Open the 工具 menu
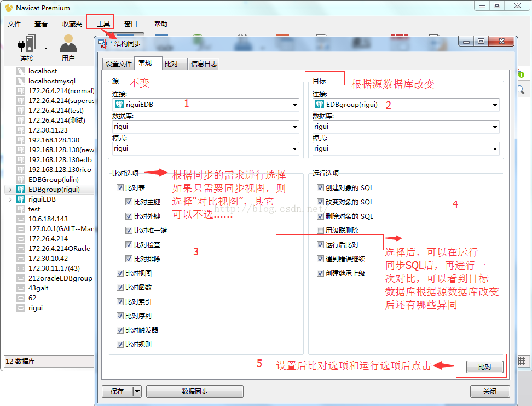This screenshot has height=406, width=532. click(103, 24)
